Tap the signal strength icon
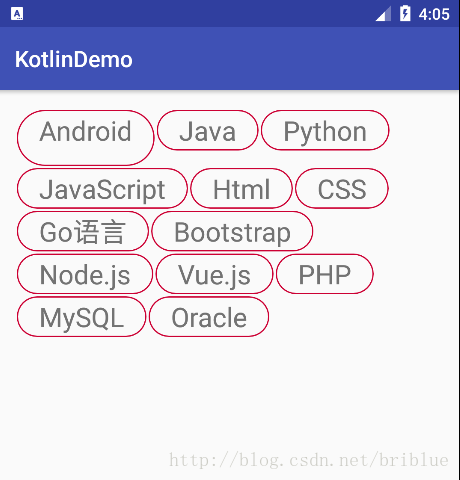Screen dimensions: 460x480 (x=383, y=14)
